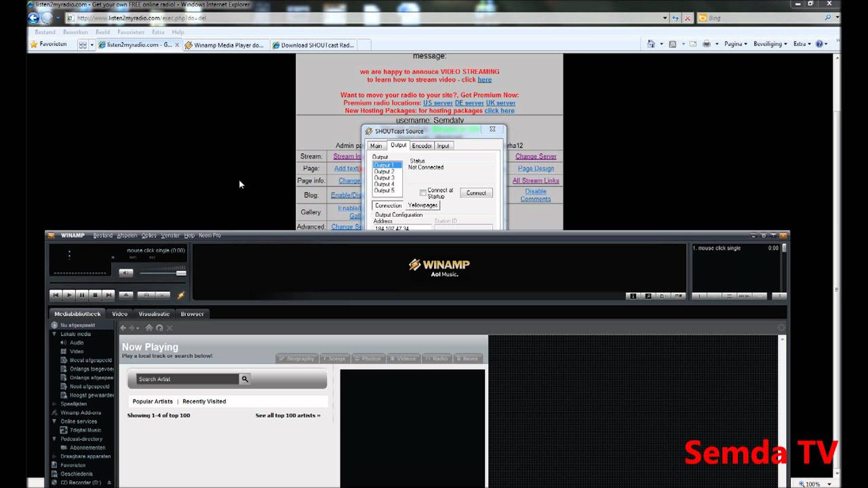Click Winamp browser back arrow

(123, 328)
